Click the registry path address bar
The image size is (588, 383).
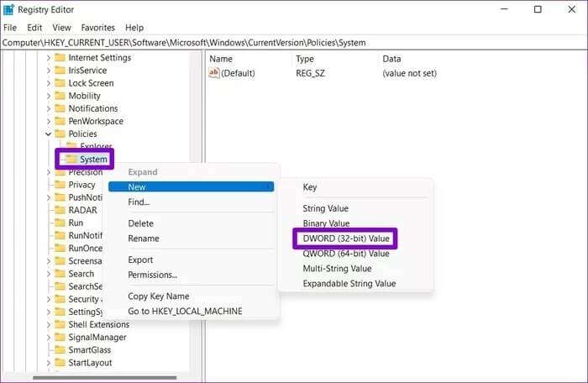294,42
